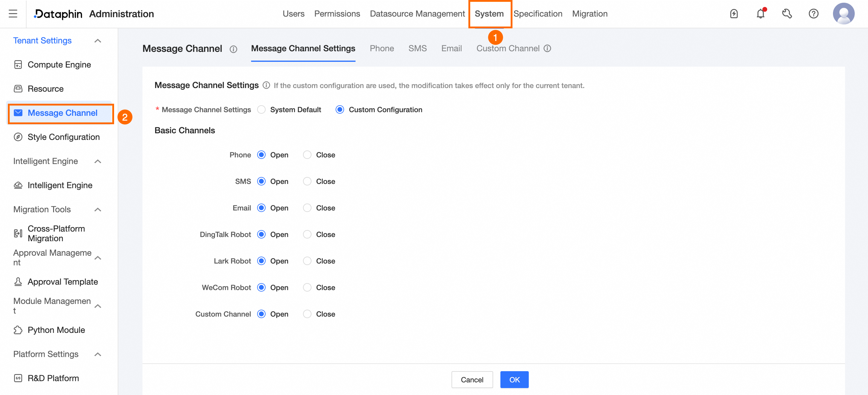The height and width of the screenshot is (395, 868).
Task: Click the info icon beside Custom Channel tab
Action: pyautogui.click(x=547, y=49)
